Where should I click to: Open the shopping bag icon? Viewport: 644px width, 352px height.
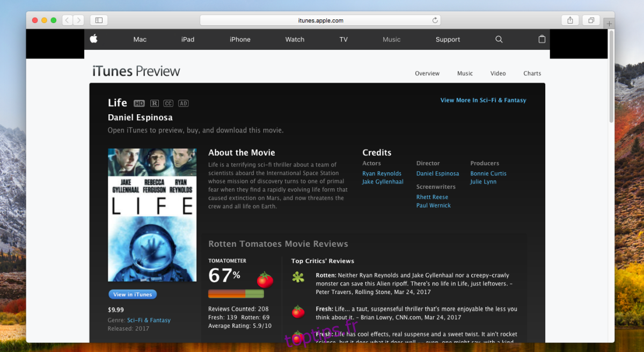point(542,39)
